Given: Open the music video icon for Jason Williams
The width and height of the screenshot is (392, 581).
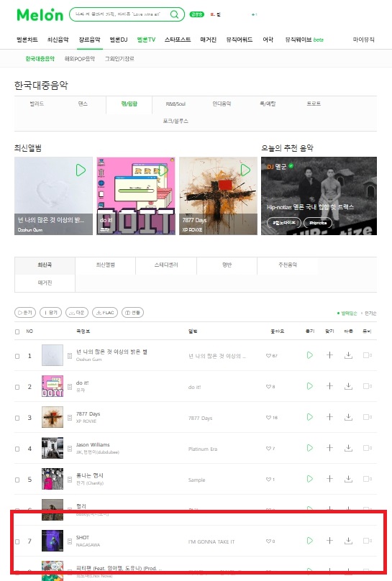Looking at the screenshot, I should tap(367, 449).
